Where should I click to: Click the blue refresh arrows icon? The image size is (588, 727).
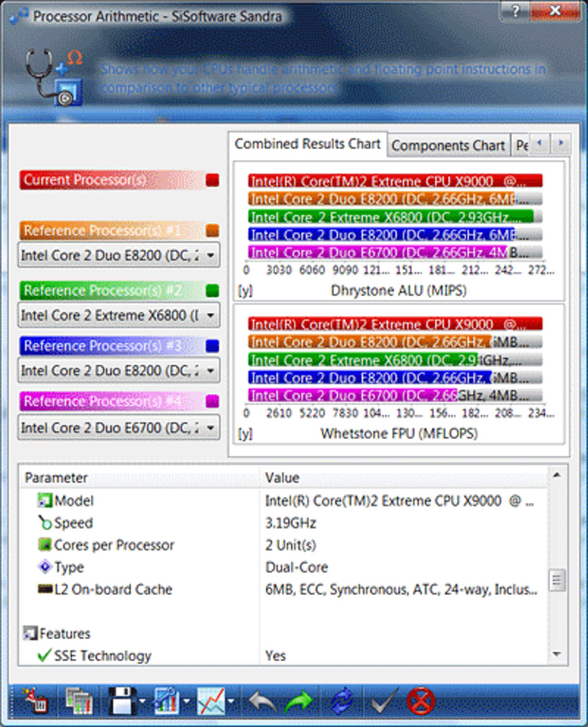point(342,701)
